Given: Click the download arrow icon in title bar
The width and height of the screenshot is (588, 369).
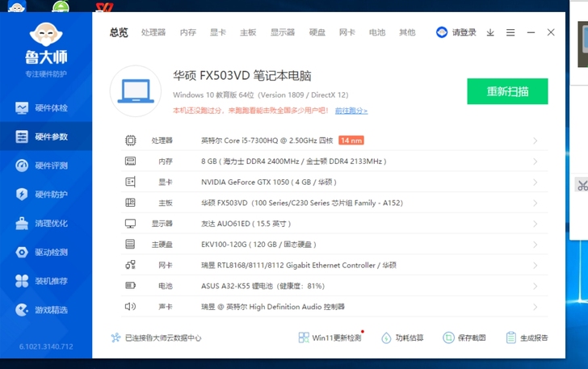Looking at the screenshot, I should point(490,32).
